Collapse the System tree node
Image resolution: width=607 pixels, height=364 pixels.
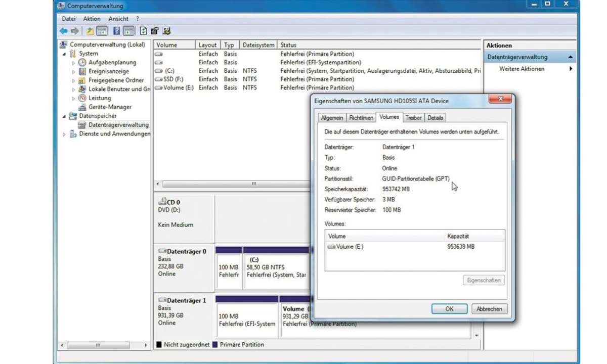coord(64,54)
